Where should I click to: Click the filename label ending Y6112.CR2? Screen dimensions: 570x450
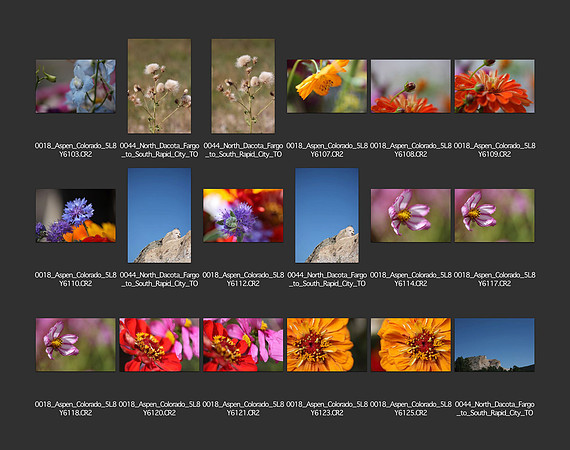pyautogui.click(x=243, y=279)
